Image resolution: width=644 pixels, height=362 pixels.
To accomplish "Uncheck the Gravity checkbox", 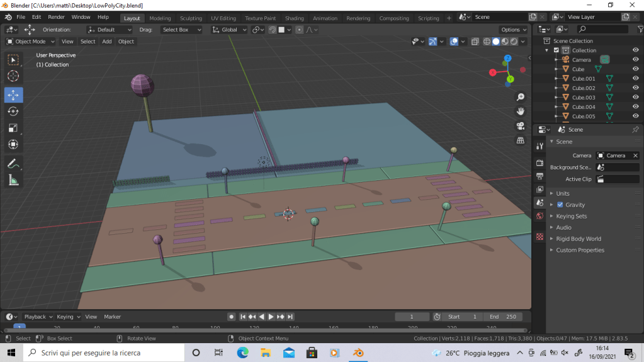I will tap(560, 205).
